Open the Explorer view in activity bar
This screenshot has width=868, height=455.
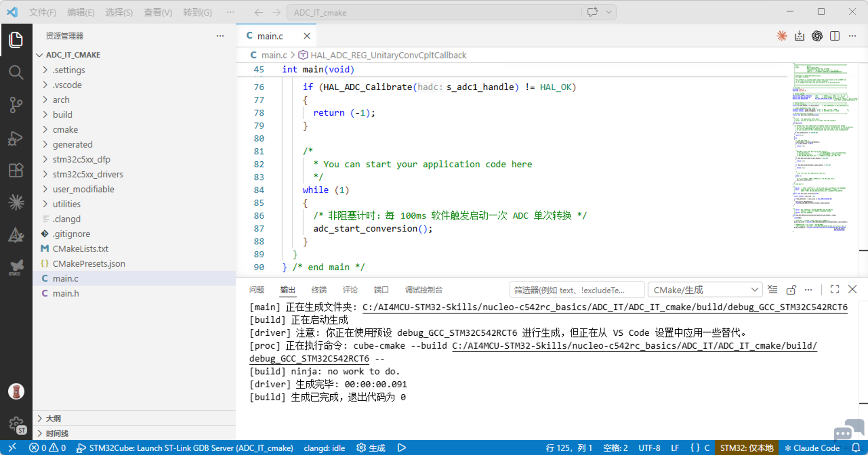pos(16,40)
